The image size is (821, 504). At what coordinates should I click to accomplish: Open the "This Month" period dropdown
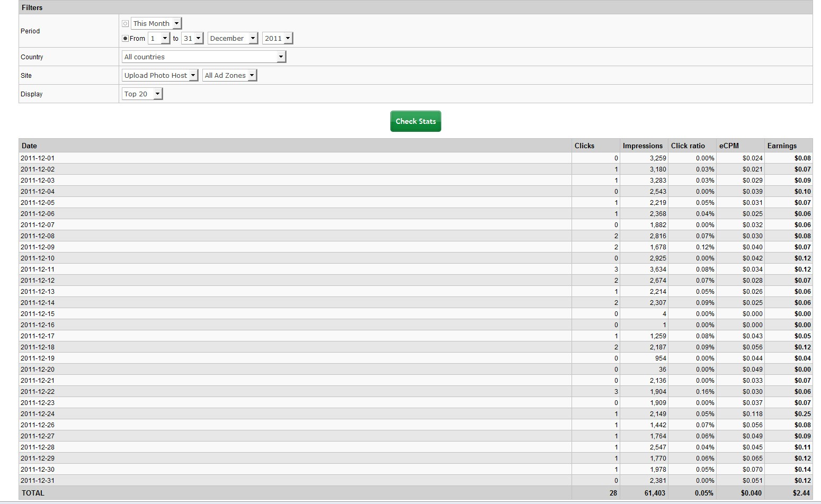[156, 23]
